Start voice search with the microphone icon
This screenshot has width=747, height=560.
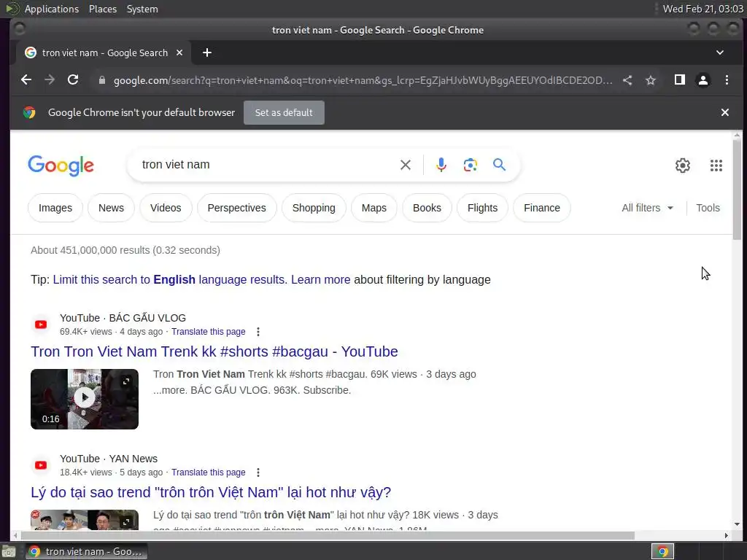coord(441,165)
